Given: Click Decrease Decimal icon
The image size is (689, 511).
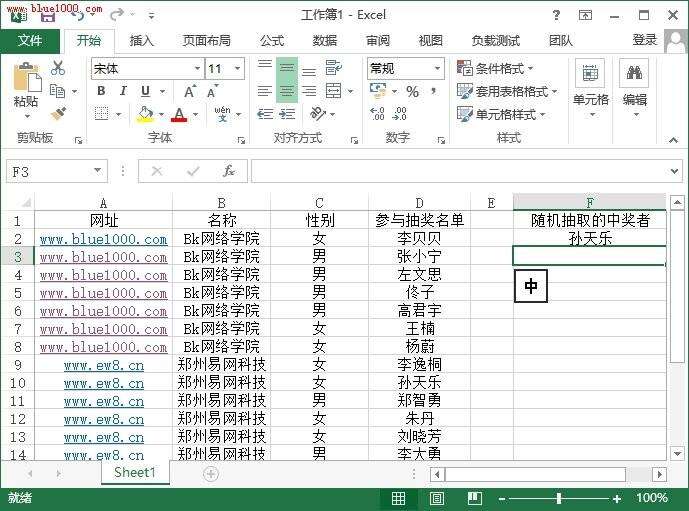Looking at the screenshot, I should (x=399, y=114).
